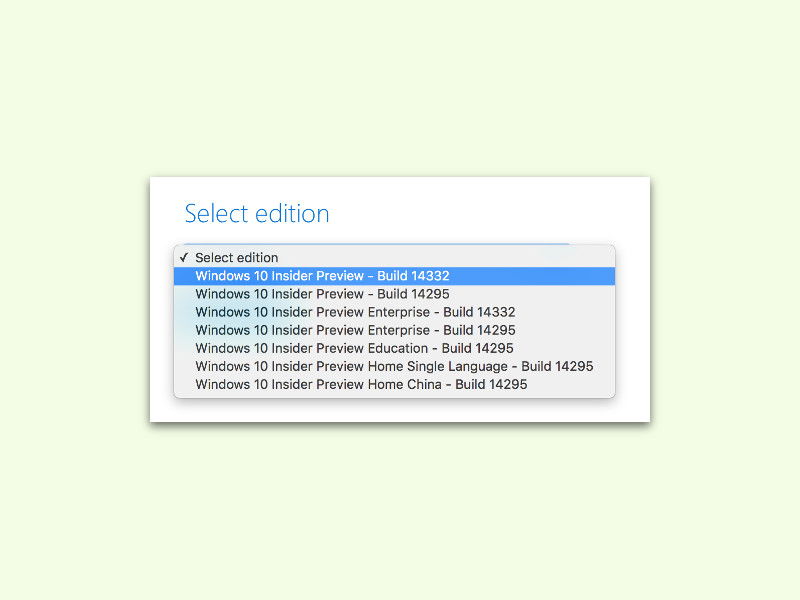Select Windows 10 Insider Preview Build 14295

(x=394, y=294)
